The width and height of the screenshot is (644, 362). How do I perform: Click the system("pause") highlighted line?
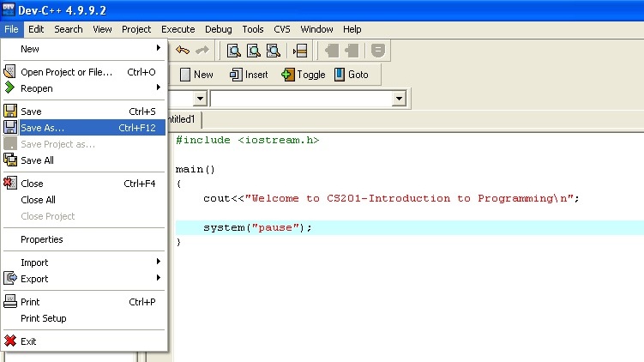click(410, 227)
